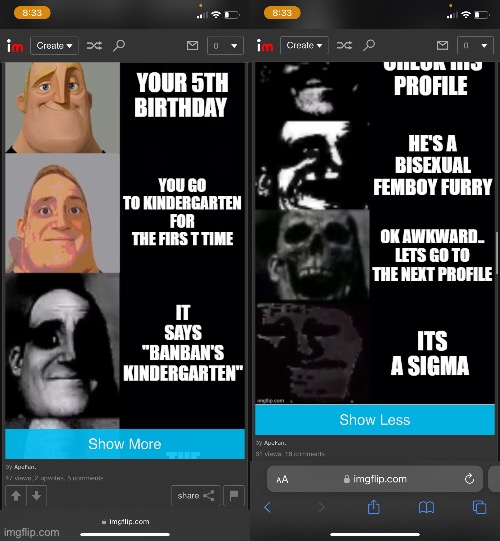Tap the AA reader text button
The width and height of the screenshot is (500, 541).
click(282, 479)
